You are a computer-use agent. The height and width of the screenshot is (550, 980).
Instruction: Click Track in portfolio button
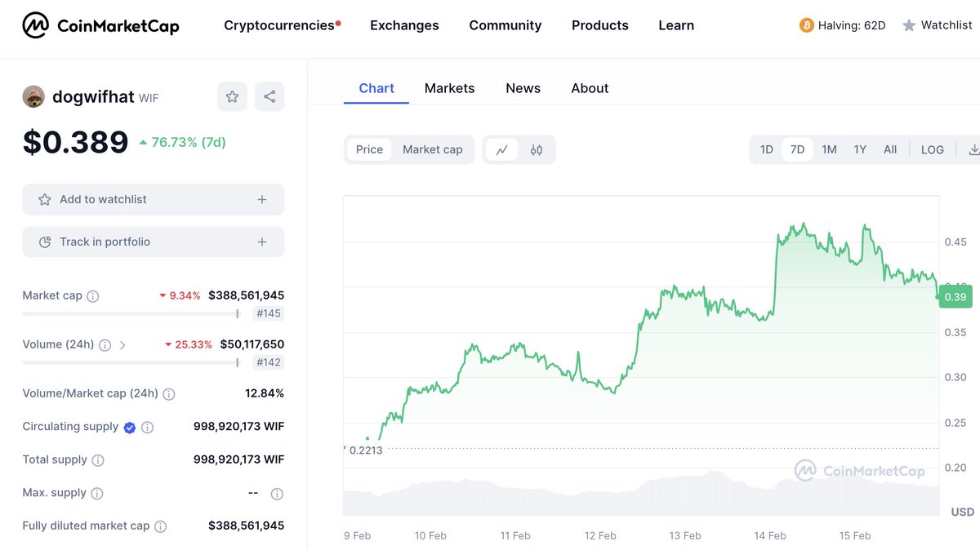(x=154, y=242)
